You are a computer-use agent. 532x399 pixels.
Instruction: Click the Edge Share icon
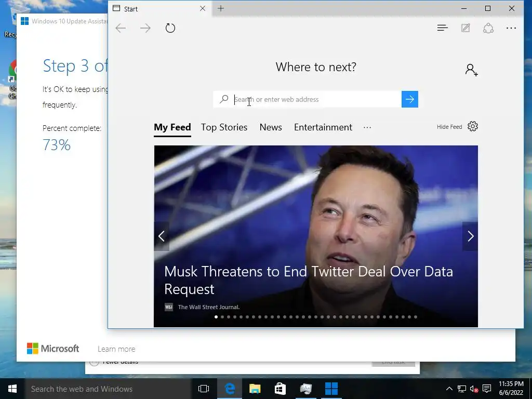tap(488, 28)
